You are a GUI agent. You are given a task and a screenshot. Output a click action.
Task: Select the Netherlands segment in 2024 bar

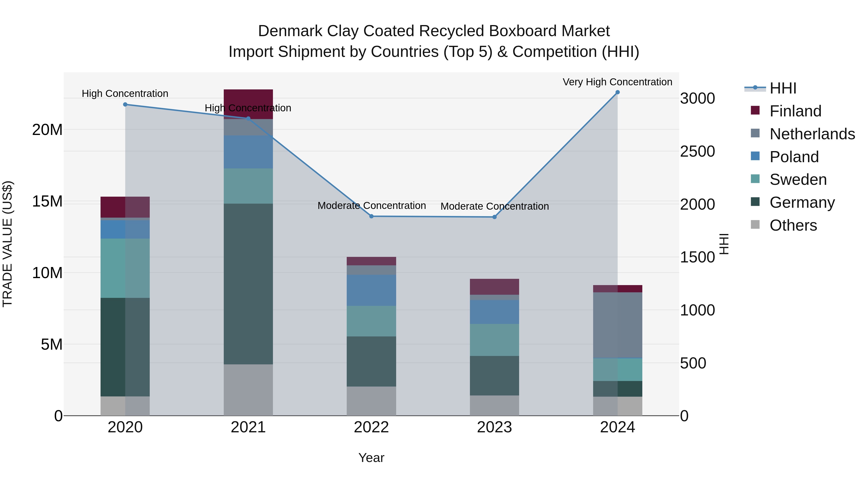click(x=618, y=325)
